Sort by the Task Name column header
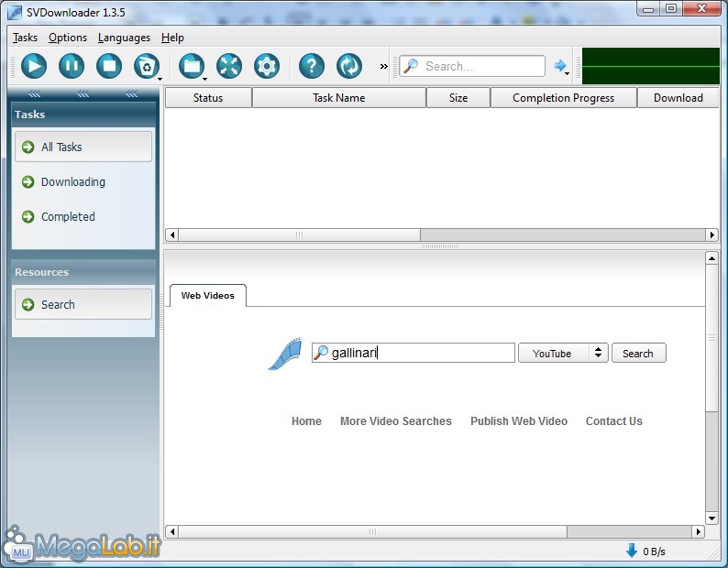728x568 pixels. point(339,98)
